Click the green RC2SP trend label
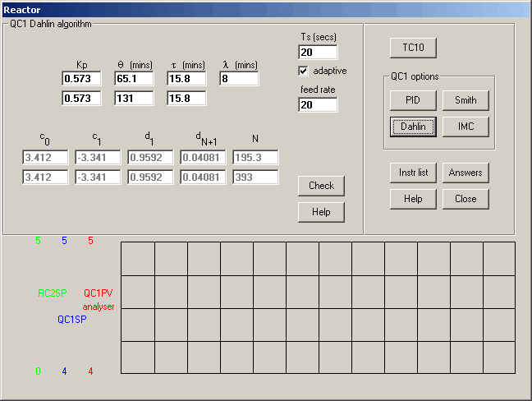The width and height of the screenshot is (532, 401). [53, 293]
